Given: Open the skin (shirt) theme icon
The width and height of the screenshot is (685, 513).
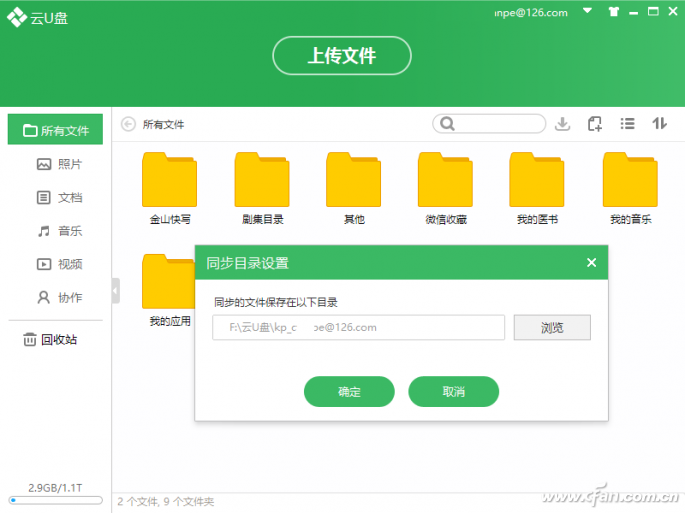Looking at the screenshot, I should 614,12.
